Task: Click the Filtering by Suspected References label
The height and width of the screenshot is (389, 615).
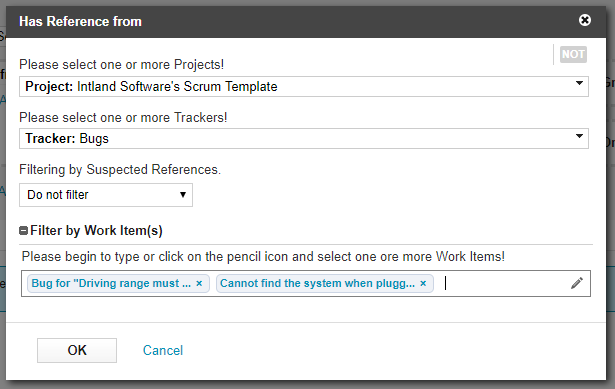Action: pos(120,169)
